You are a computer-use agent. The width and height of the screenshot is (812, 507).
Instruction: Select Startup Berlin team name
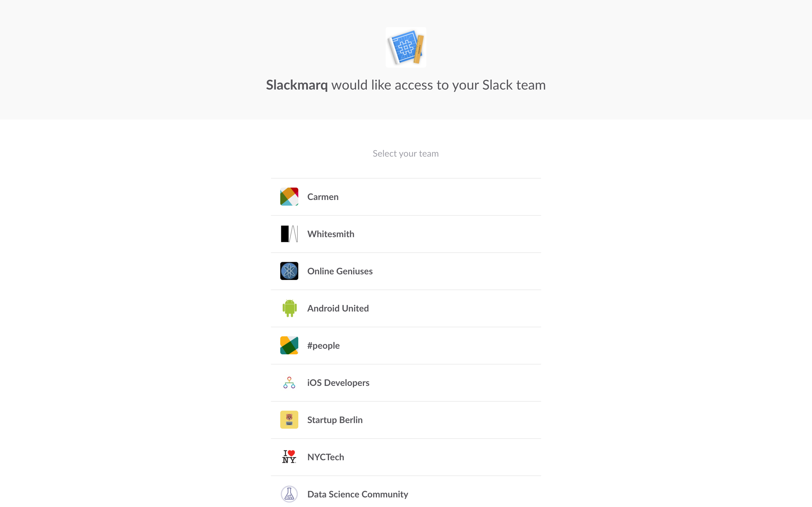point(335,420)
